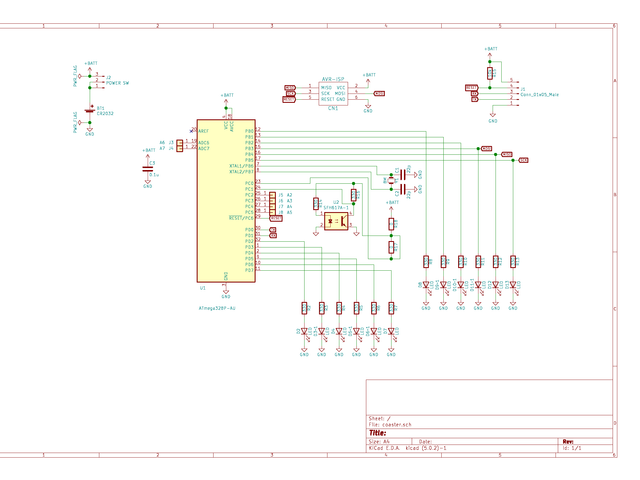Select the XTAL1/PB6 pin label

pos(241,167)
